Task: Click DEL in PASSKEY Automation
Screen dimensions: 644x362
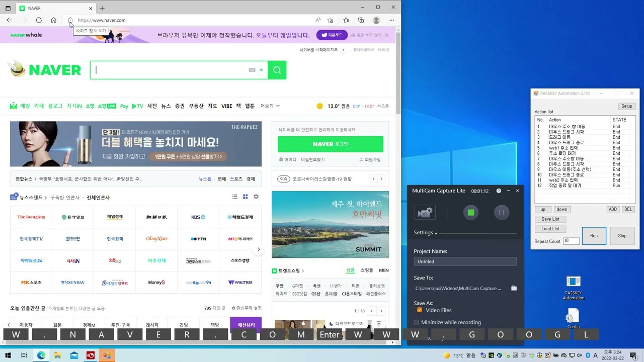Action: pyautogui.click(x=628, y=209)
